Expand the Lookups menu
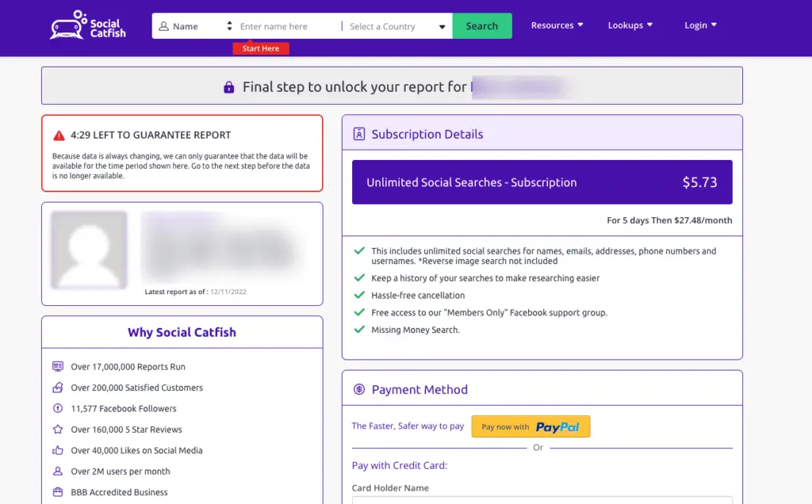Viewport: 812px width, 504px height. [630, 25]
